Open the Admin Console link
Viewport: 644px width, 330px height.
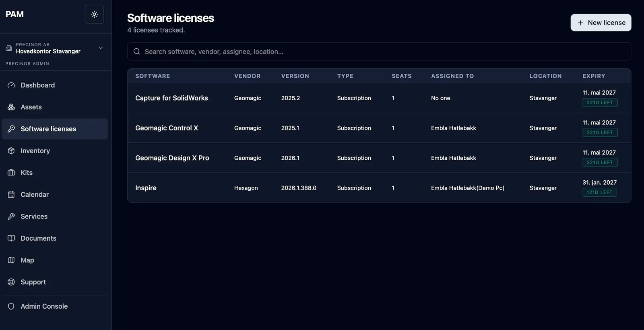coord(55,306)
